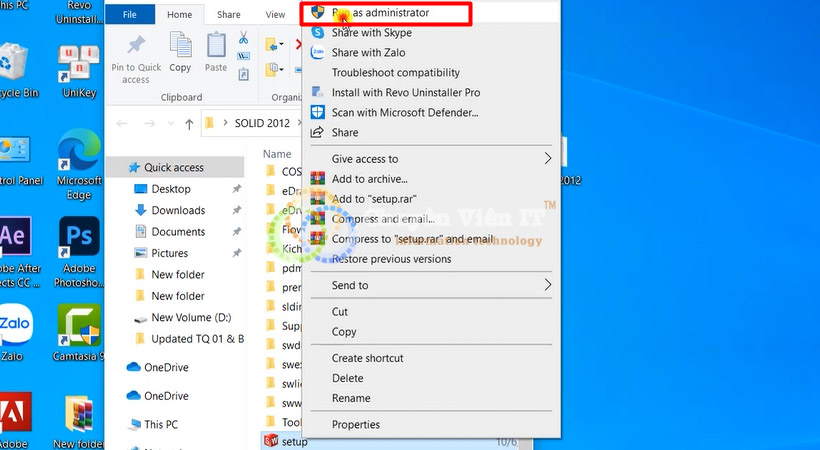Click the Up folder arrow button
Screen dimensions: 820x450
(189, 124)
